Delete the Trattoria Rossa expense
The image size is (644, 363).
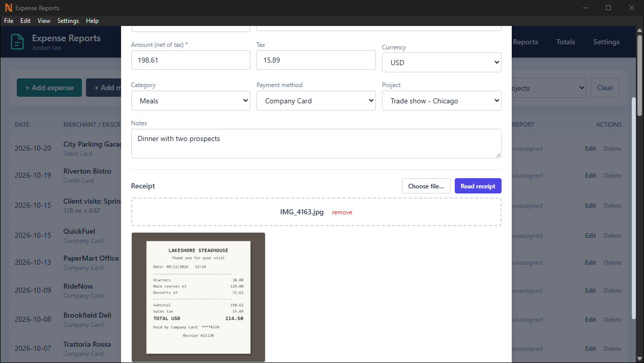[612, 349]
